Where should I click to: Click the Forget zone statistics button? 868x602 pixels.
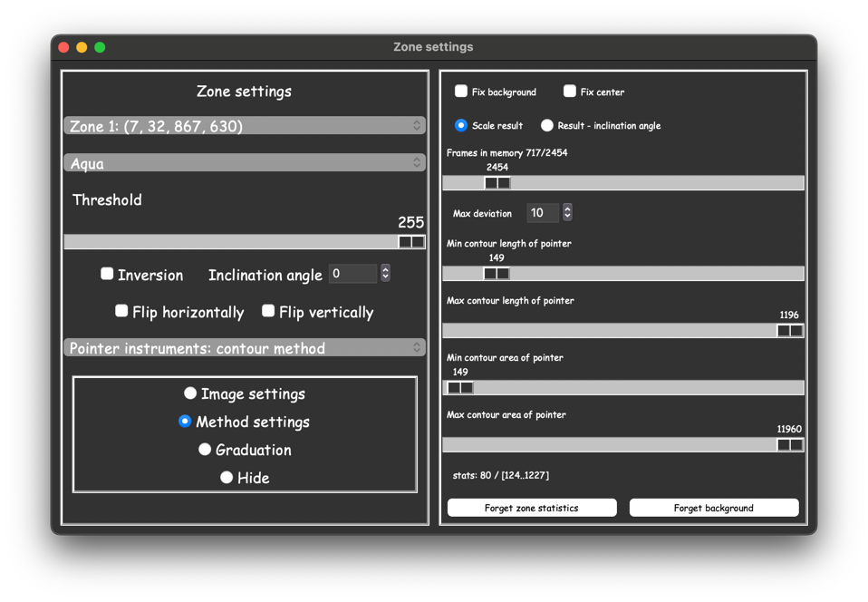pyautogui.click(x=532, y=508)
